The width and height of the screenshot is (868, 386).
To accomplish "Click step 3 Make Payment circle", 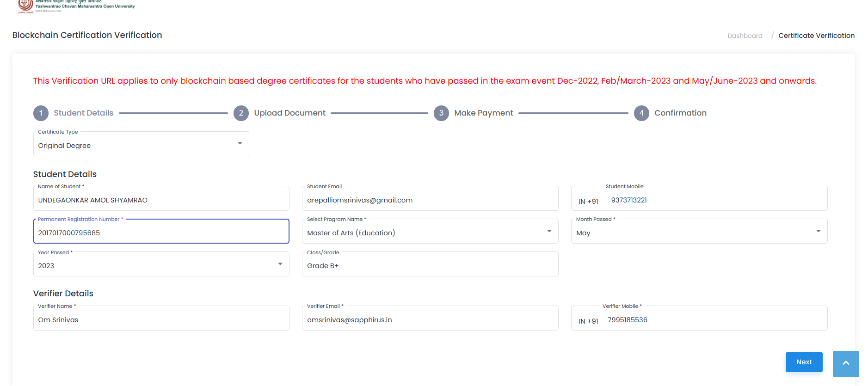I will 441,113.
